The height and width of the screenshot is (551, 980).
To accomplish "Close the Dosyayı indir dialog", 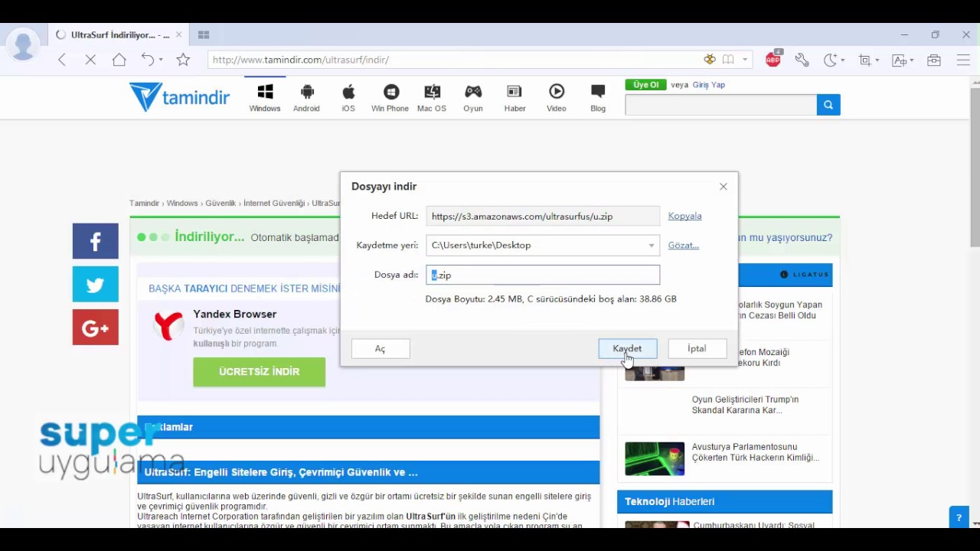I will pyautogui.click(x=724, y=187).
